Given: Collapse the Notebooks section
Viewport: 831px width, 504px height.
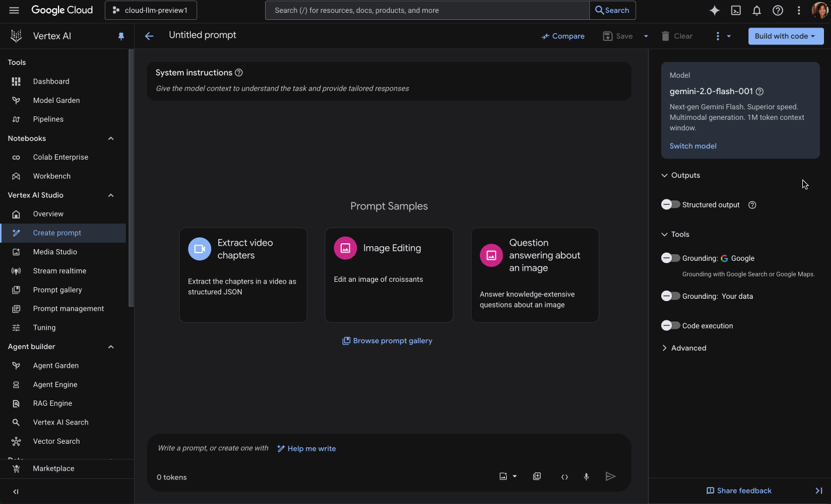Looking at the screenshot, I should point(111,139).
